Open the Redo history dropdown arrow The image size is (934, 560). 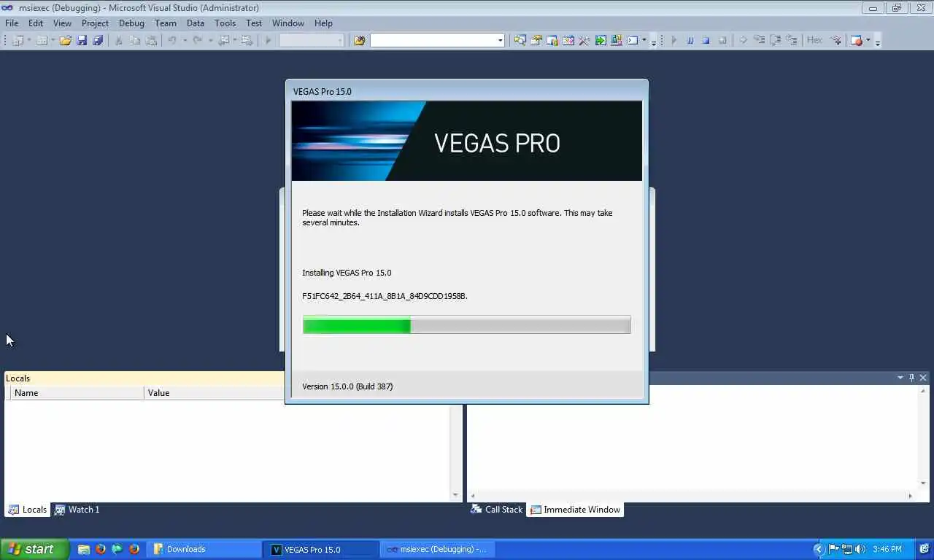point(209,40)
